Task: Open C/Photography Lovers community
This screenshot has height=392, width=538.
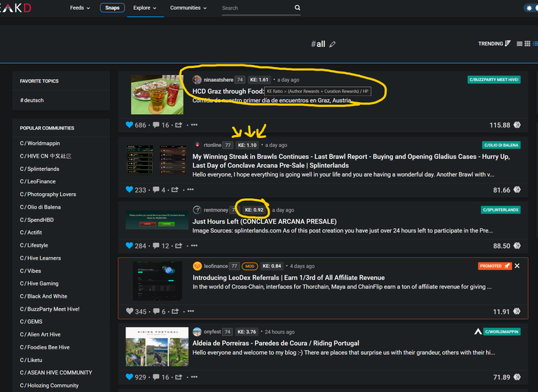Action: tap(48, 194)
